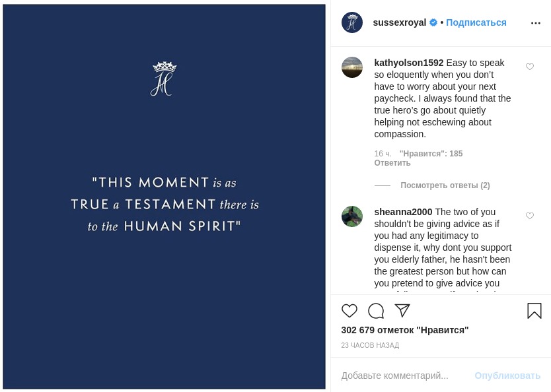This screenshot has height=392, width=551.
Task: Reply to kathyolson1592 via 'Ответить'
Action: tap(392, 163)
